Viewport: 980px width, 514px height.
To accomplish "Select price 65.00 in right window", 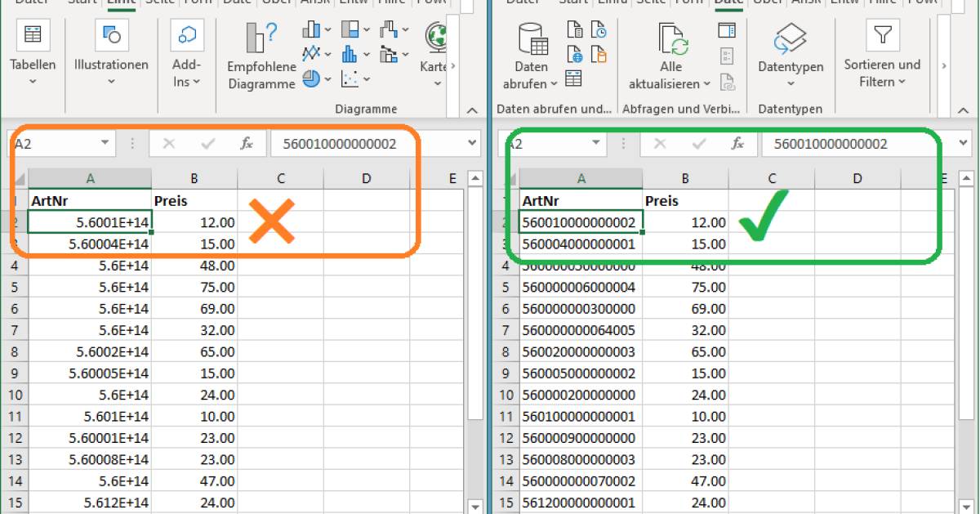I will pyautogui.click(x=685, y=351).
